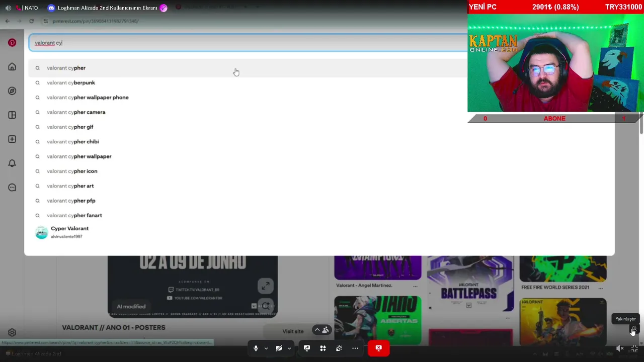644x362 pixels.
Task: Click the visual search lens icon on pin
Action: (265, 306)
